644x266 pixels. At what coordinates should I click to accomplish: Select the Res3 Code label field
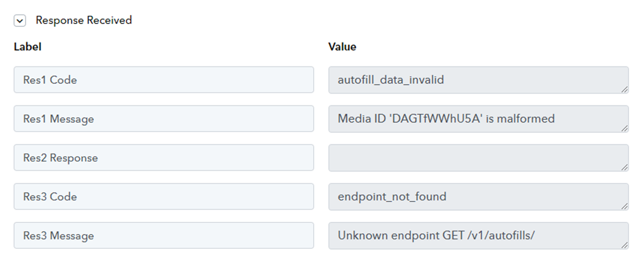click(164, 197)
